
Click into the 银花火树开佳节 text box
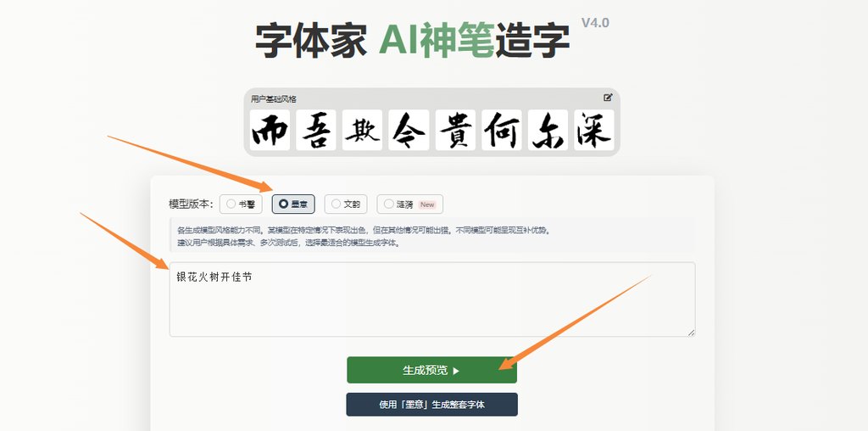pos(432,299)
